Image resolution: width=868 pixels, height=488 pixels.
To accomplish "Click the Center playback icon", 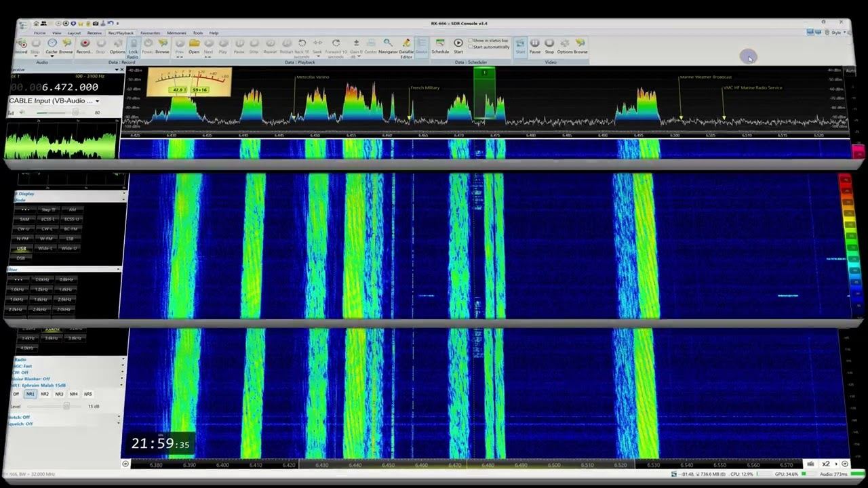I will 371,46.
